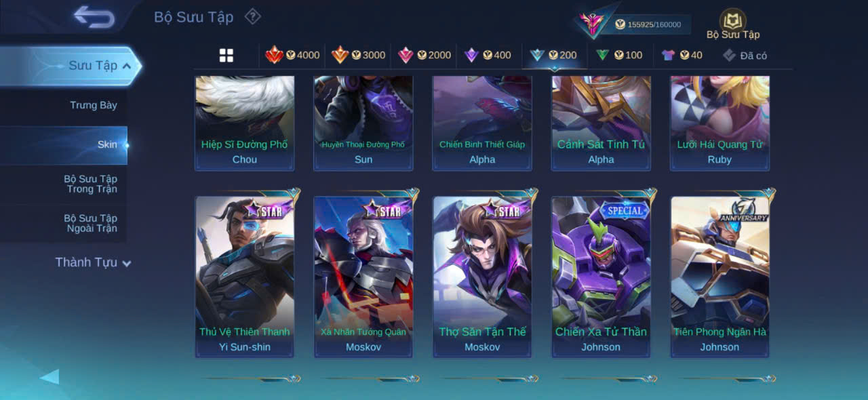Screen dimensions: 868x400
Task: Expand the Thành Tựu section
Action: (94, 262)
